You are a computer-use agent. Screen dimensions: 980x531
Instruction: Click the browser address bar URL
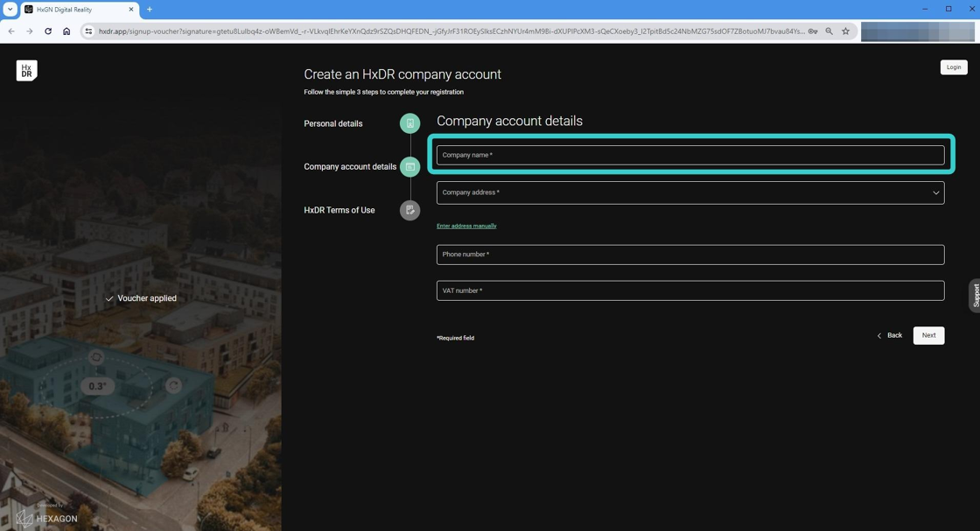coord(451,31)
